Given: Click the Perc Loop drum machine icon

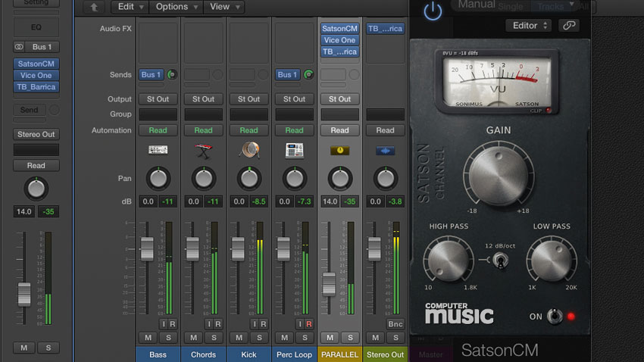Looking at the screenshot, I should 295,150.
